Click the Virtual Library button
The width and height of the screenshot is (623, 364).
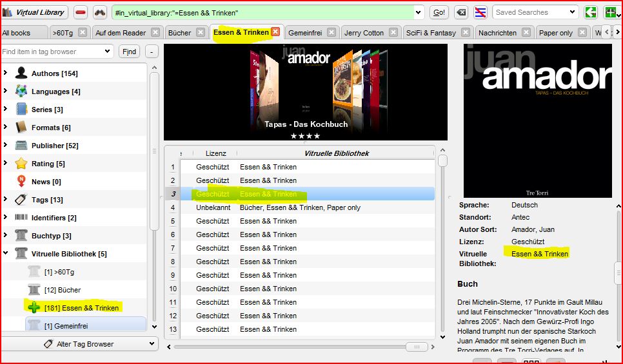(x=34, y=12)
